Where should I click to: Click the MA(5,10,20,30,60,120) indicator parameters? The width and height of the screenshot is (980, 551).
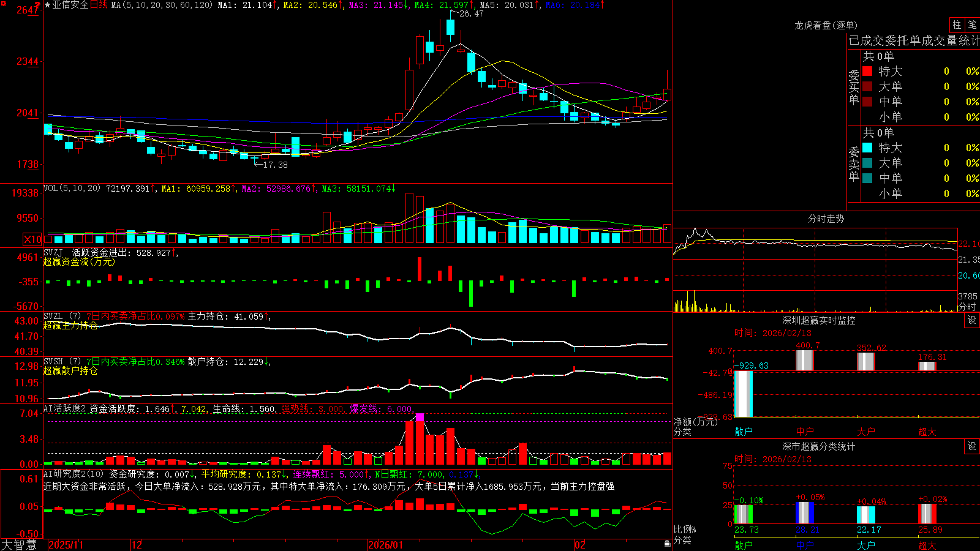(x=161, y=5)
